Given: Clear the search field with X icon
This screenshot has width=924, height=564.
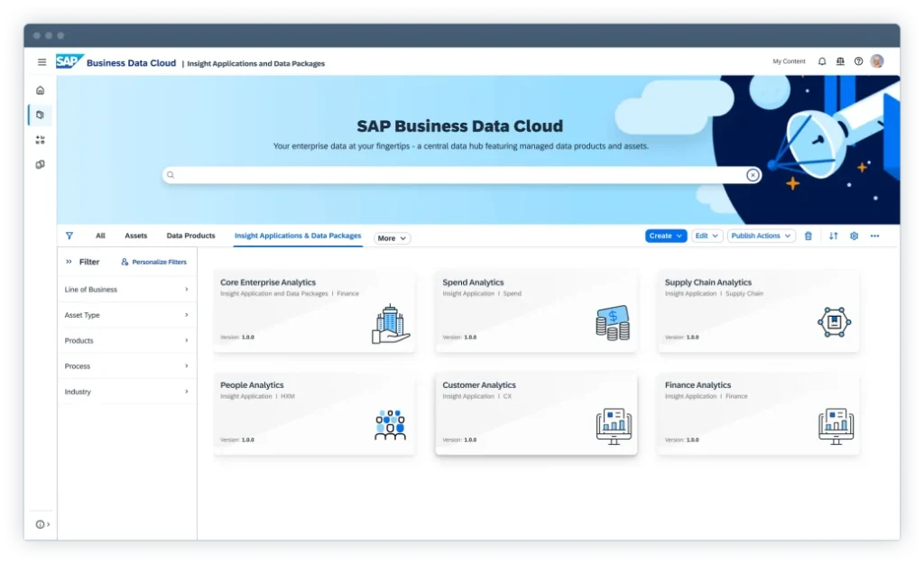Looking at the screenshot, I should pos(753,175).
